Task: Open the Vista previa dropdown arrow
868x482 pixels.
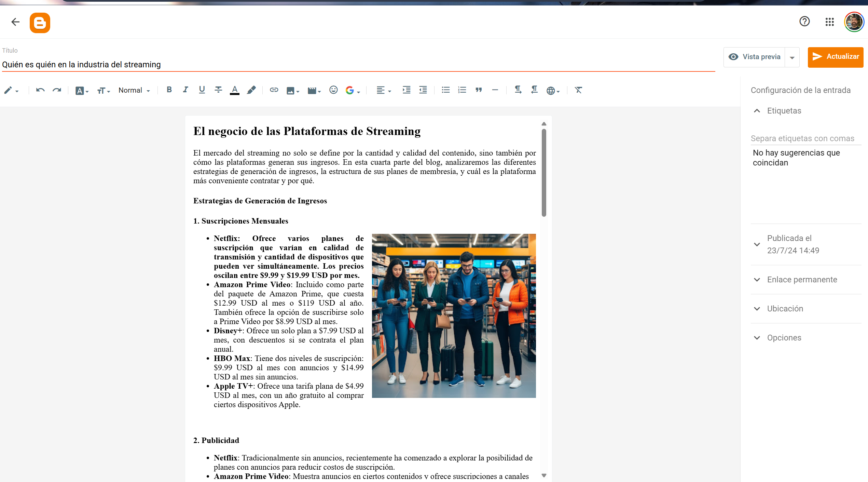Action: click(792, 57)
